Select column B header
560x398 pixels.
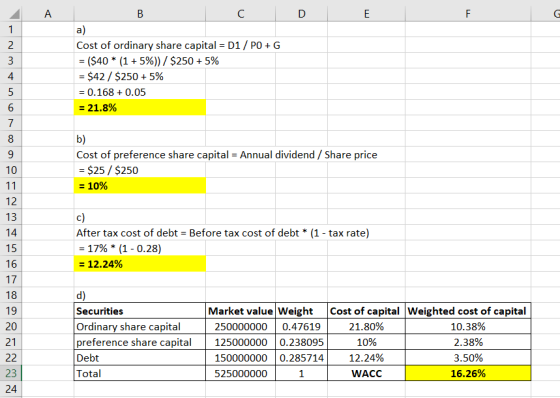pyautogui.click(x=140, y=14)
